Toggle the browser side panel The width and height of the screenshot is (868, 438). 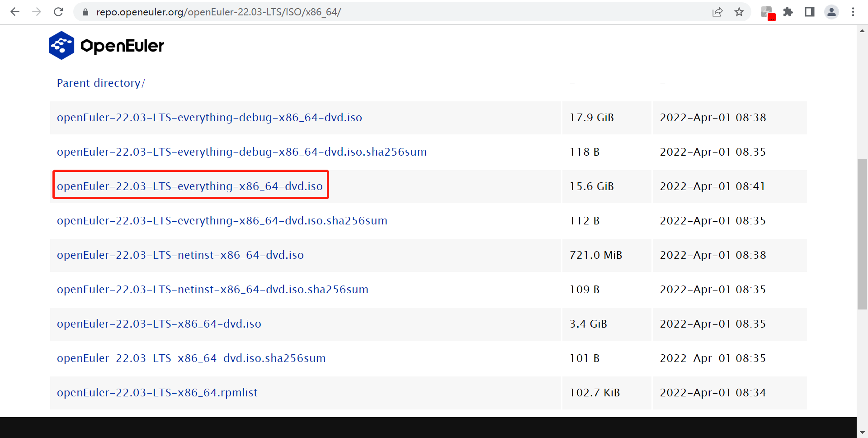pyautogui.click(x=810, y=12)
